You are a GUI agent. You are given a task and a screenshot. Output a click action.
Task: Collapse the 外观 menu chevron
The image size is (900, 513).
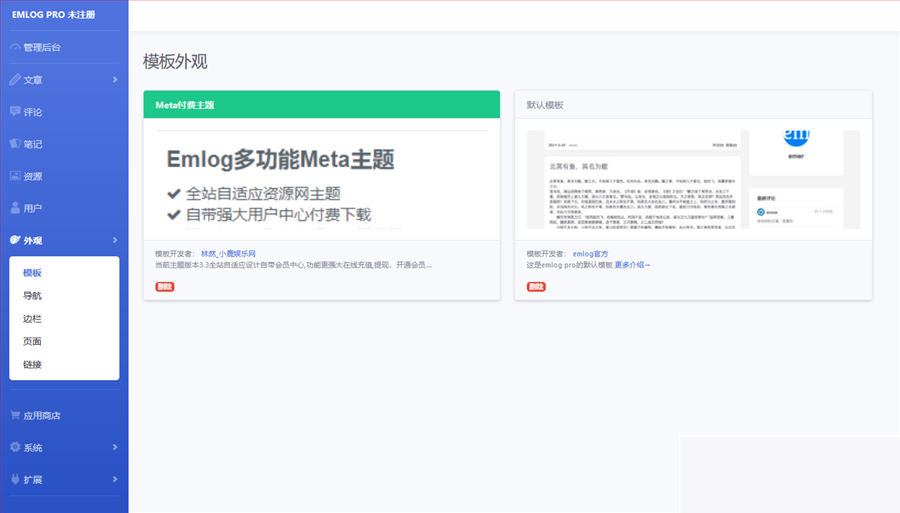[115, 240]
